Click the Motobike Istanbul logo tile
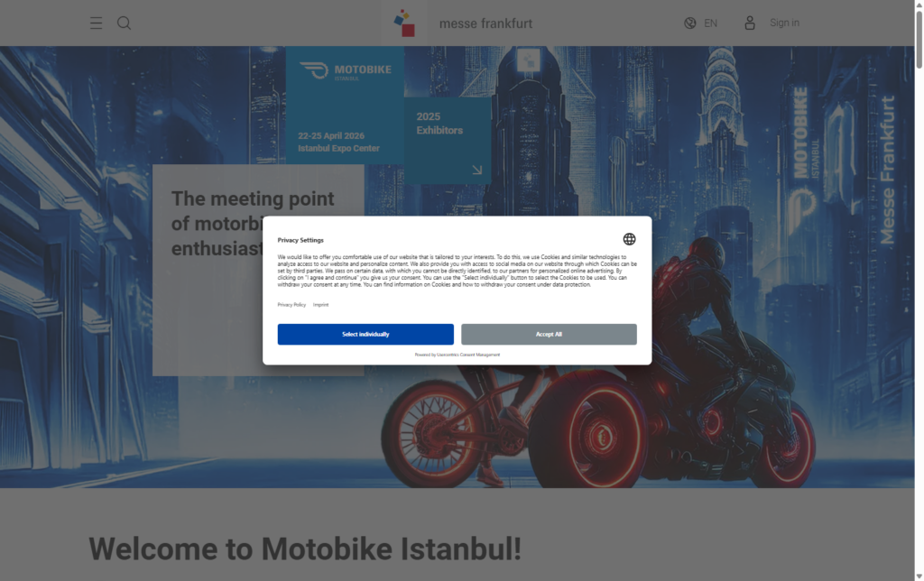 tap(346, 105)
